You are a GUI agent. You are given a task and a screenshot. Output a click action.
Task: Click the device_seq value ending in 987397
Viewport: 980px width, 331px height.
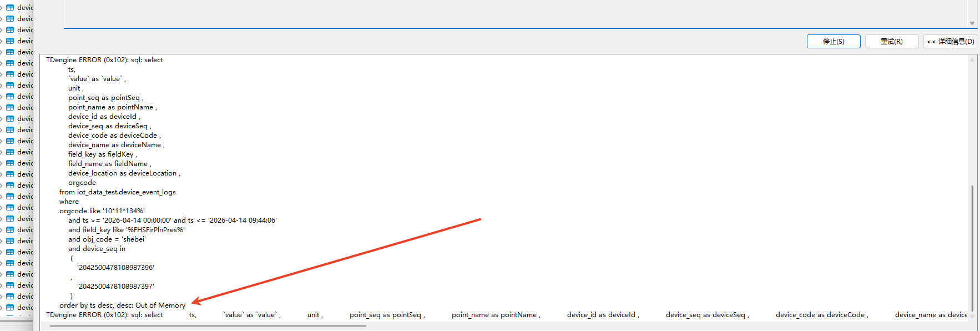[115, 287]
